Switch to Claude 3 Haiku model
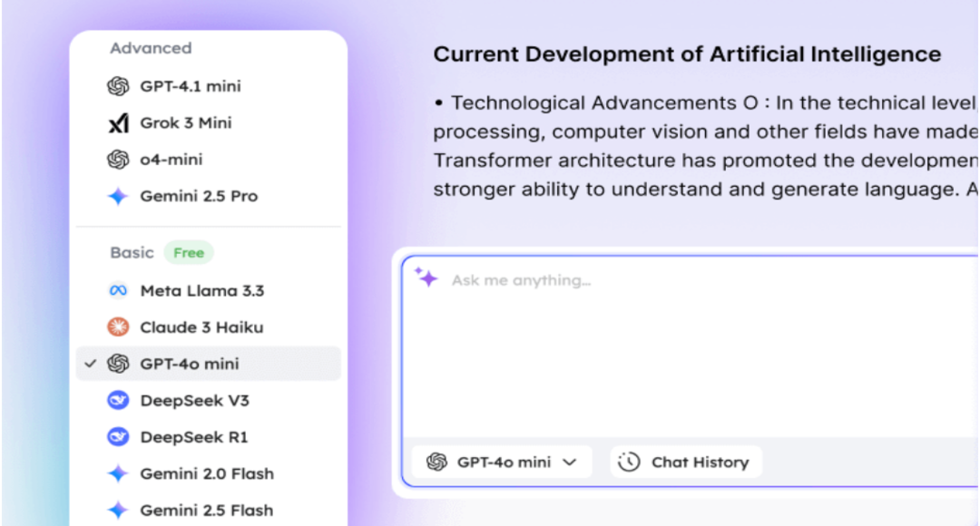980x526 pixels. (201, 327)
